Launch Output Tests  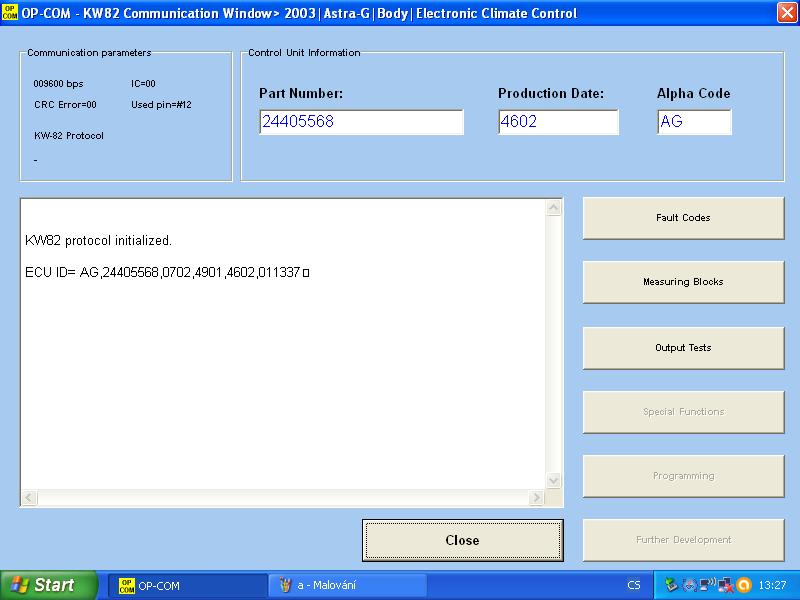[x=683, y=348]
